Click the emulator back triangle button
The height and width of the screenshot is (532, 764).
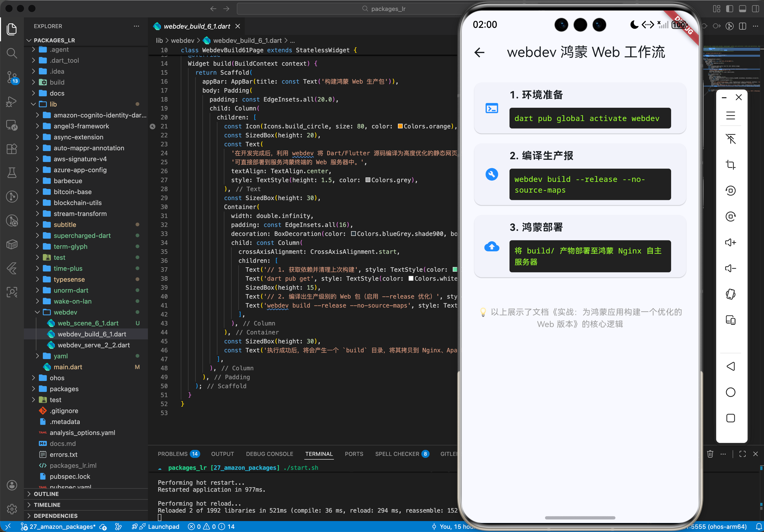point(730,367)
